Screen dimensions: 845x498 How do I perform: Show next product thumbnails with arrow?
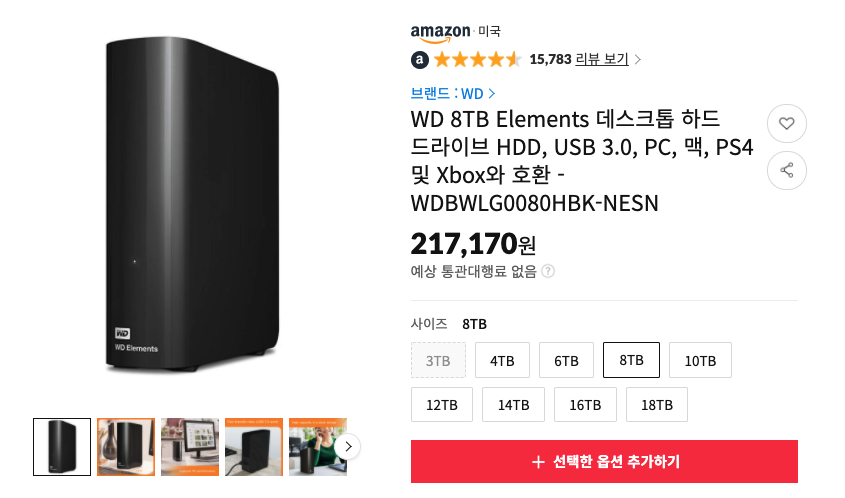pyautogui.click(x=348, y=446)
